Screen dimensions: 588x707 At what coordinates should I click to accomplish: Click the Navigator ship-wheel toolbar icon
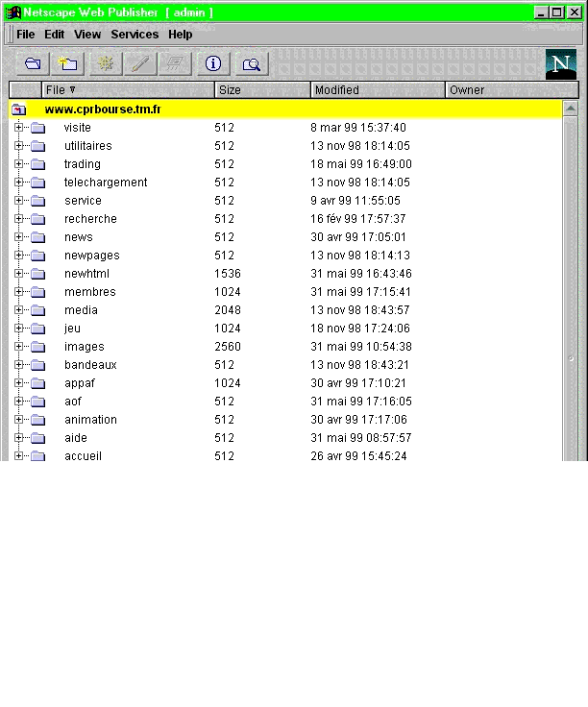106,63
